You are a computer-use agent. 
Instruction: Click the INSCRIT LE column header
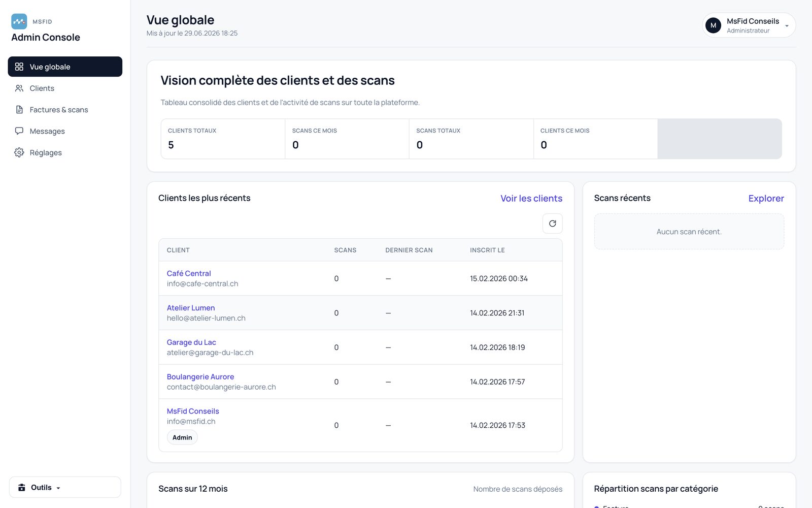pos(487,250)
